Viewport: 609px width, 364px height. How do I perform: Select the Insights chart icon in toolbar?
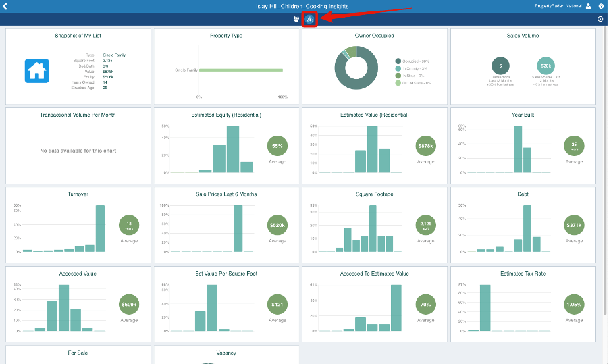tap(309, 19)
